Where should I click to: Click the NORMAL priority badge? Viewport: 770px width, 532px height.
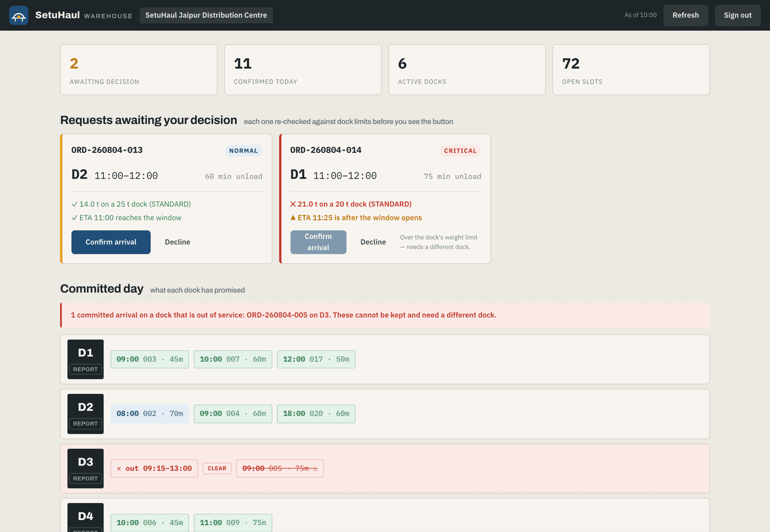pyautogui.click(x=244, y=151)
